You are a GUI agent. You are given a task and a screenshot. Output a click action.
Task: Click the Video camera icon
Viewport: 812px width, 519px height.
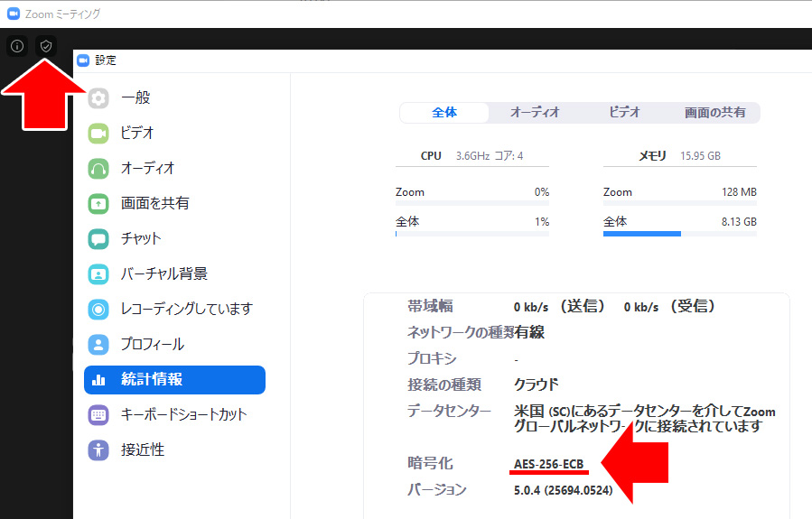tap(98, 134)
